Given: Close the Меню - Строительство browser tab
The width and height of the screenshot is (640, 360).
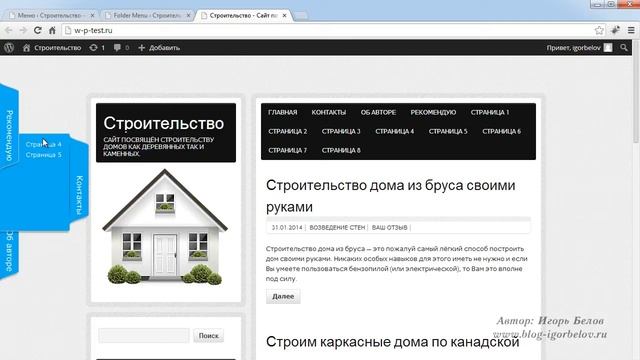Looking at the screenshot, I should (x=93, y=16).
